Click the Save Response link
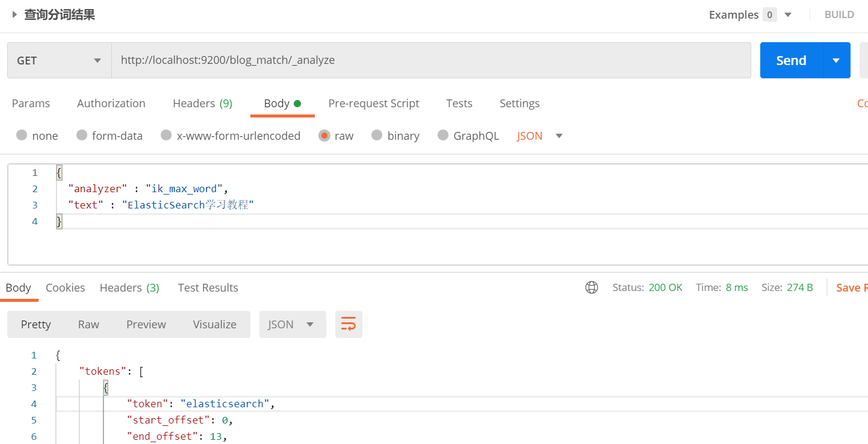The image size is (868, 444). (x=852, y=287)
